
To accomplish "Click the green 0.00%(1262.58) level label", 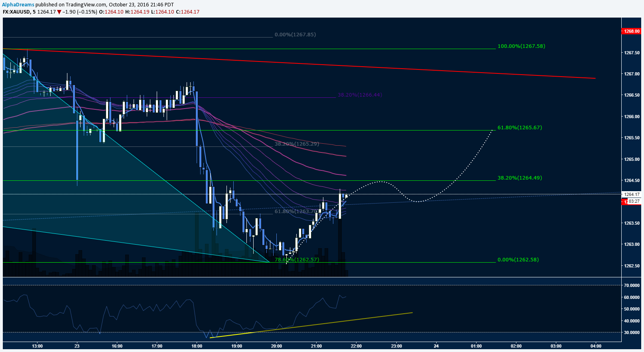I will pyautogui.click(x=518, y=260).
